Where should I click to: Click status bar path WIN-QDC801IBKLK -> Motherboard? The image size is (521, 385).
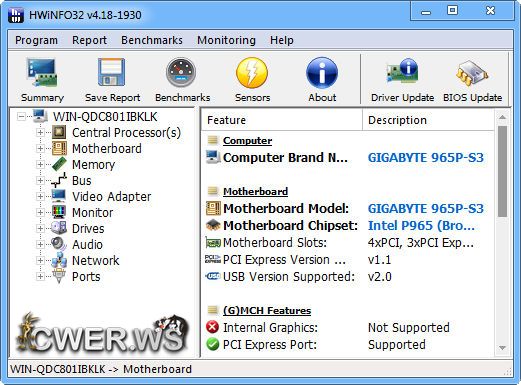tap(101, 369)
